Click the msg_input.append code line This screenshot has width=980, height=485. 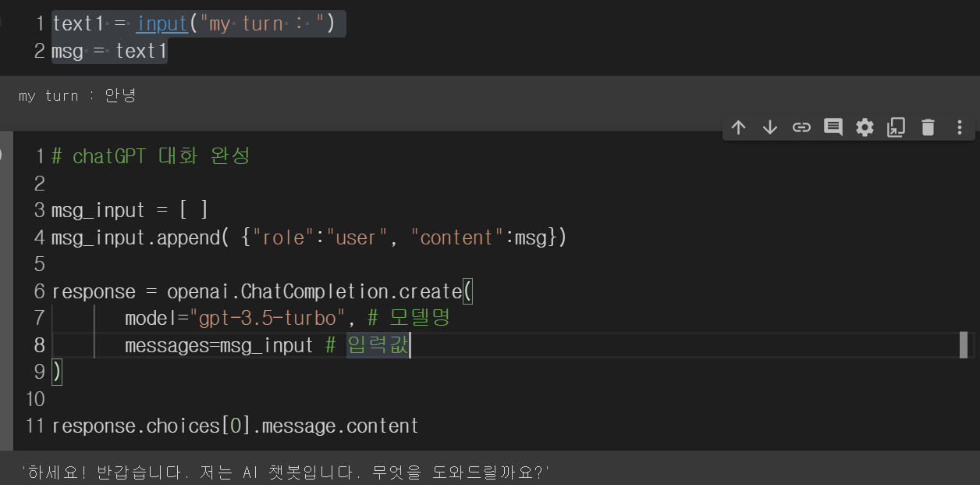309,237
